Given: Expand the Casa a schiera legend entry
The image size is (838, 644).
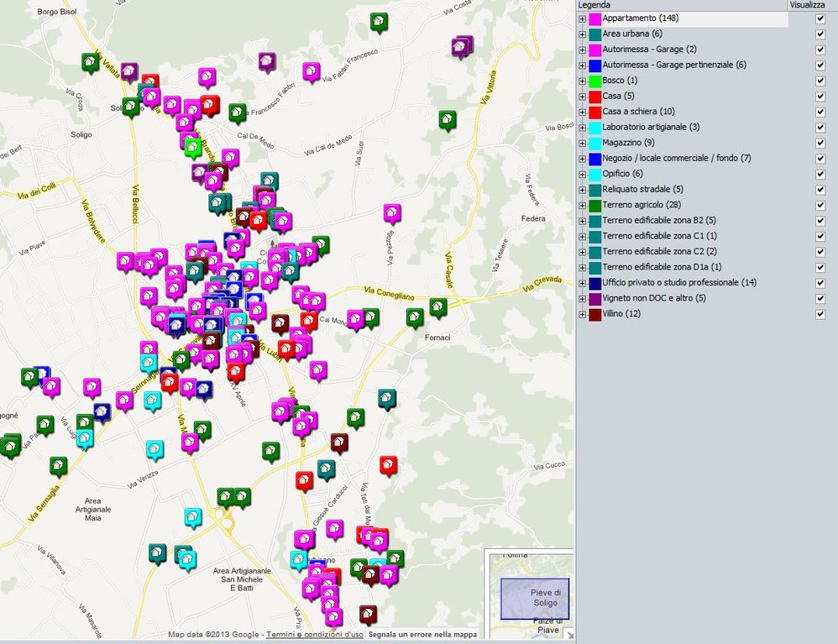Looking at the screenshot, I should pos(583,112).
